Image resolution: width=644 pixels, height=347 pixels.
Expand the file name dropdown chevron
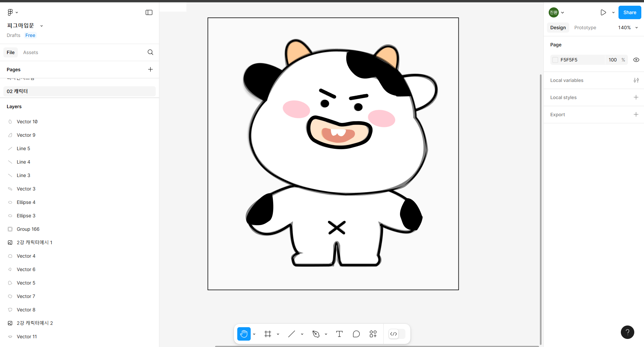click(x=42, y=26)
